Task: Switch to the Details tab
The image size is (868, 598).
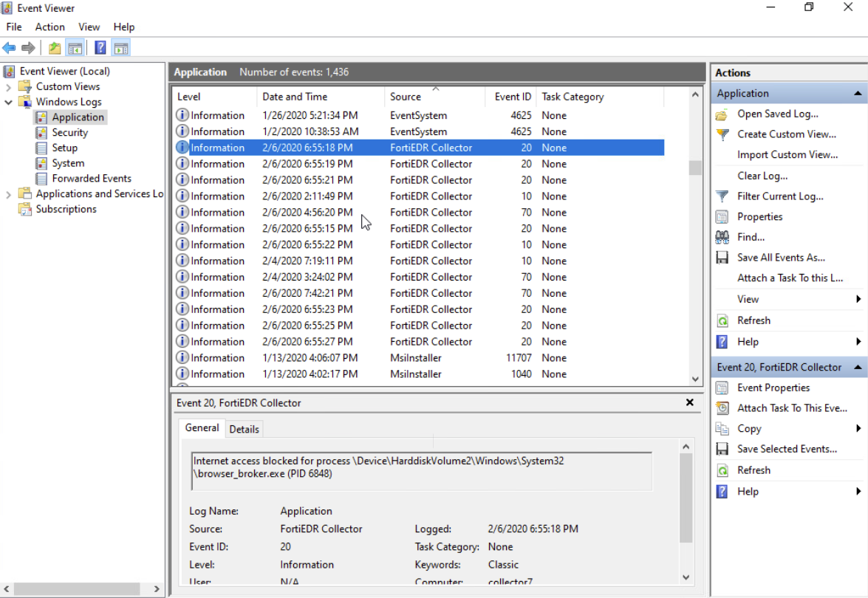Action: coord(244,429)
